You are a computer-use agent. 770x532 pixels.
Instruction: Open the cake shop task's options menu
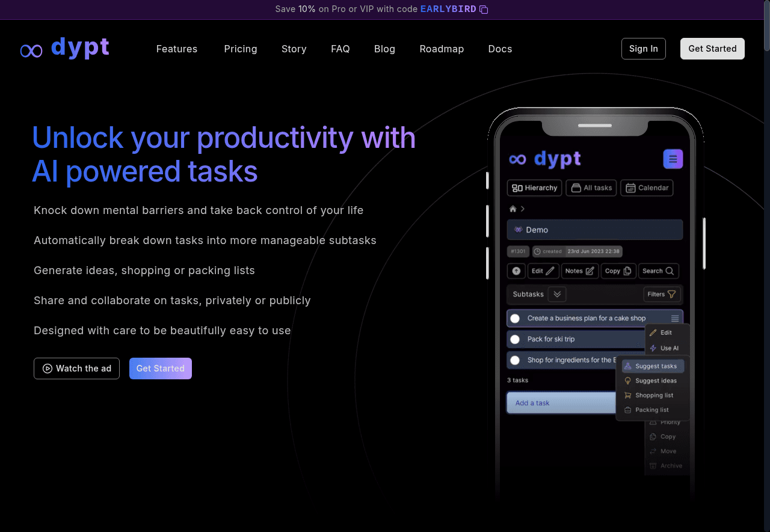pos(675,319)
